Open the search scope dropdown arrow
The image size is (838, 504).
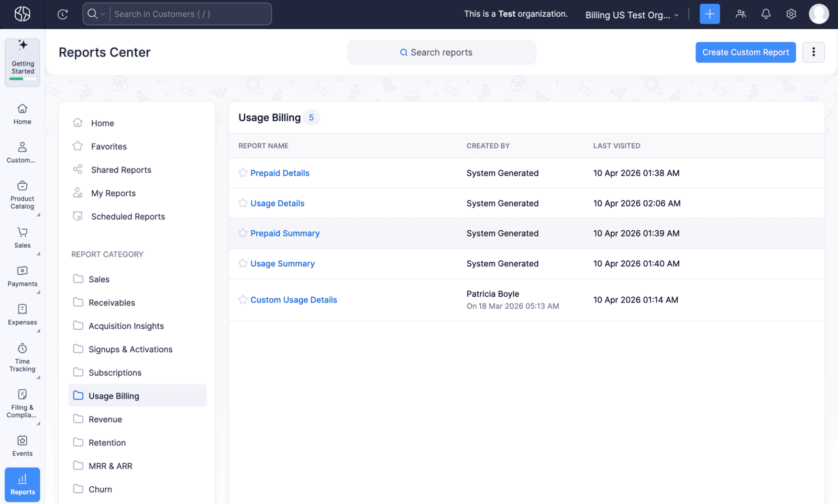[x=103, y=14]
